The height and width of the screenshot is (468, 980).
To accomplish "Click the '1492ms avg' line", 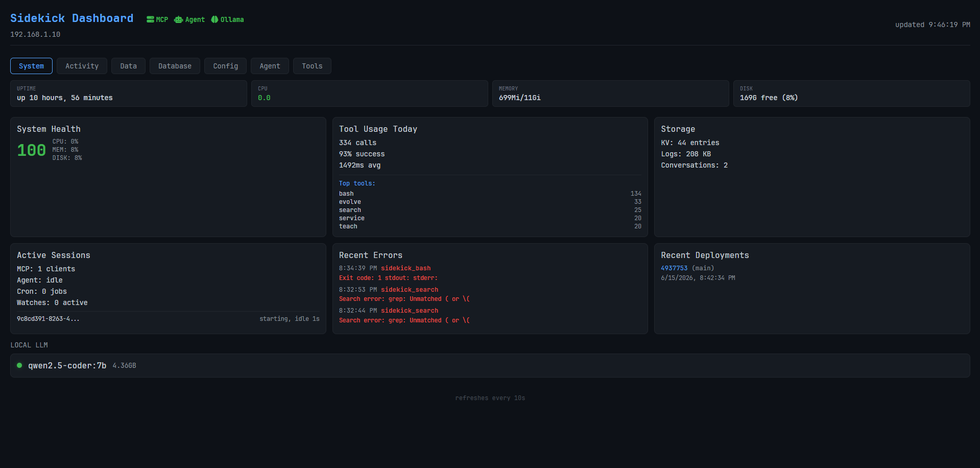I will pos(360,166).
